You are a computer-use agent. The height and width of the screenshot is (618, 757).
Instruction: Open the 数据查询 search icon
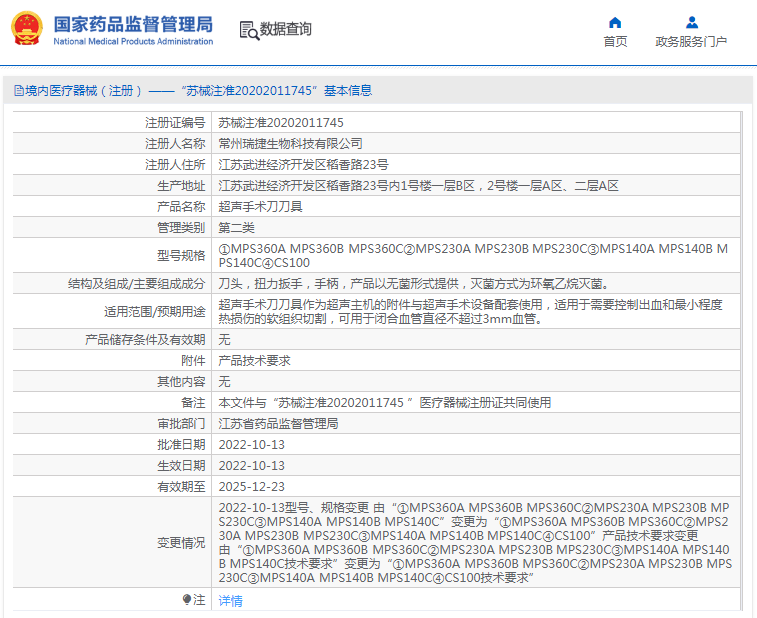point(249,30)
